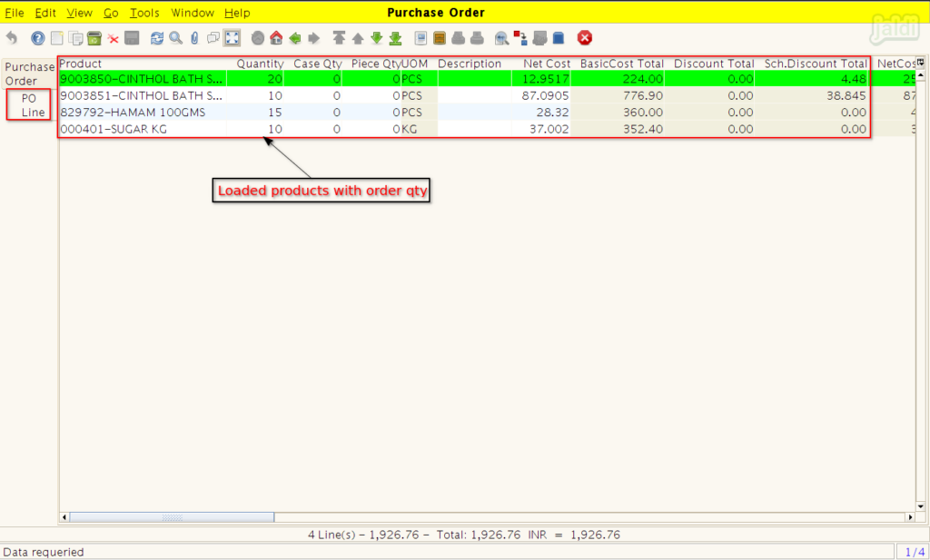Toggle the grid view expand icon

click(x=232, y=38)
